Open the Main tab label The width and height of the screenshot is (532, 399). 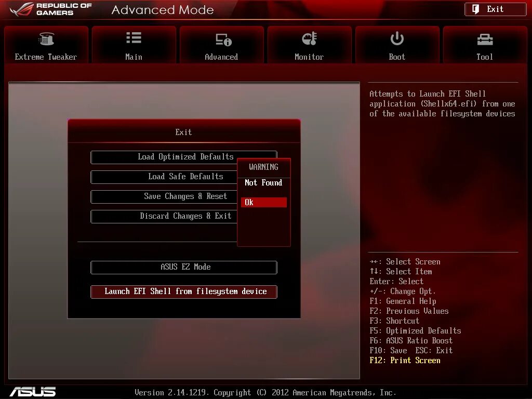[134, 57]
